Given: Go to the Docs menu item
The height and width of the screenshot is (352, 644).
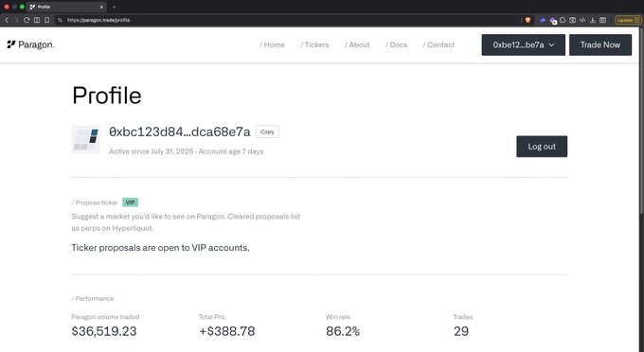Looking at the screenshot, I should 396,44.
